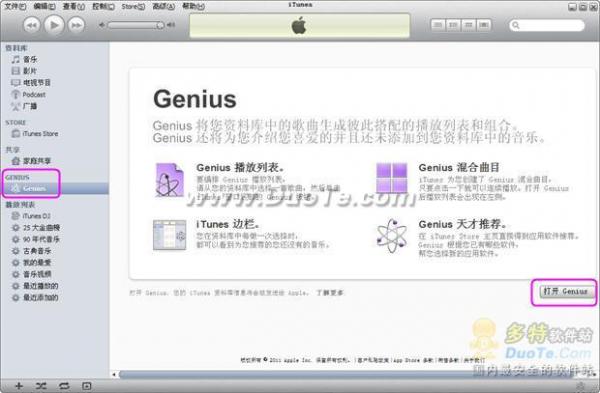Click the Genius 天才推荐 atom icon
The height and width of the screenshot is (393, 600).
[x=391, y=236]
